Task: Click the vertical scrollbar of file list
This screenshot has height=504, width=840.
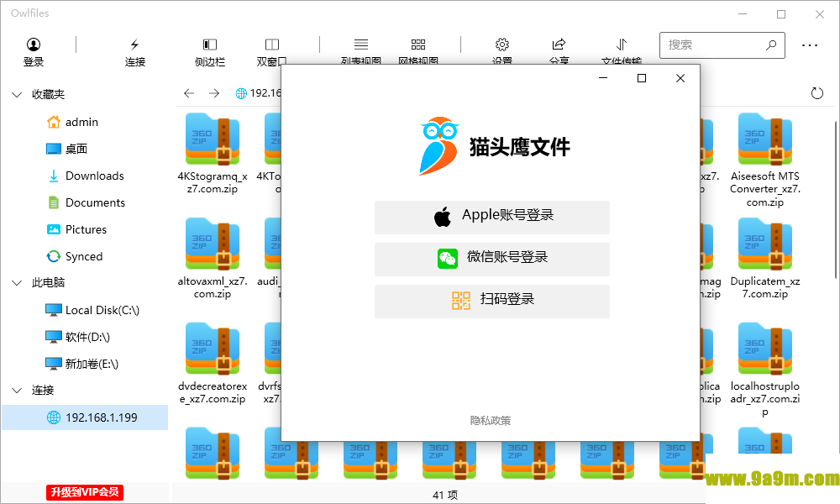Action: point(837,199)
